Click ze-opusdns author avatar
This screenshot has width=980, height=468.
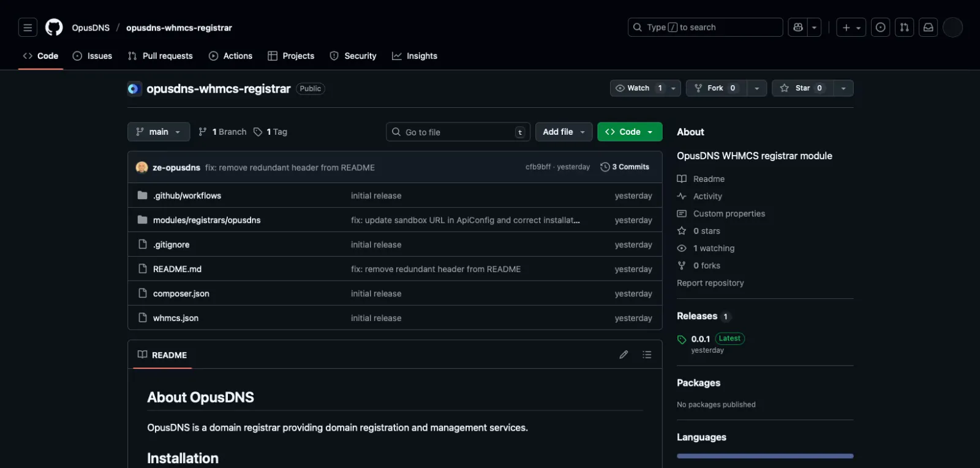(x=141, y=167)
